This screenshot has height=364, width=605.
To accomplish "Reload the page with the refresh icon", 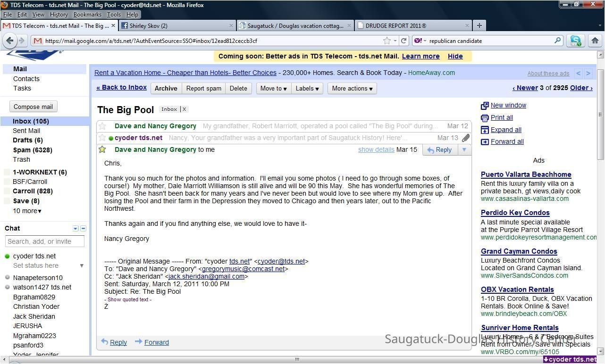I will (403, 41).
